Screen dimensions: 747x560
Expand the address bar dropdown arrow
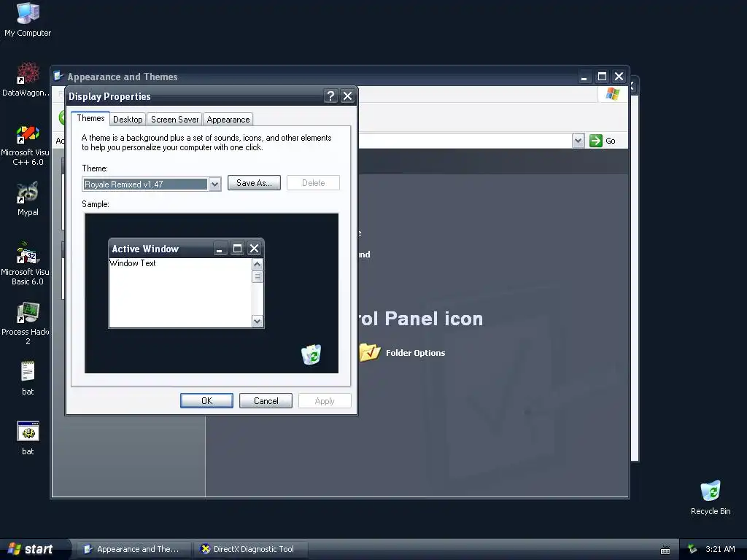578,141
